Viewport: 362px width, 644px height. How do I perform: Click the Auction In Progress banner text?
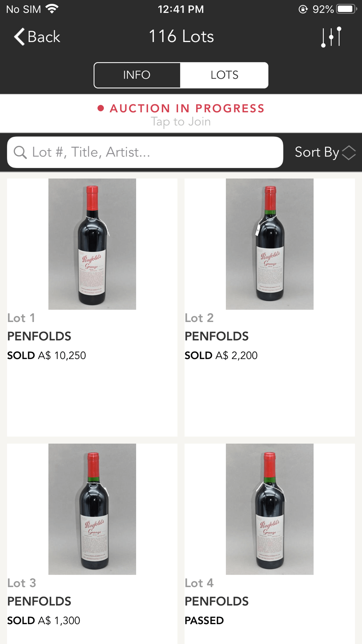[x=187, y=108]
